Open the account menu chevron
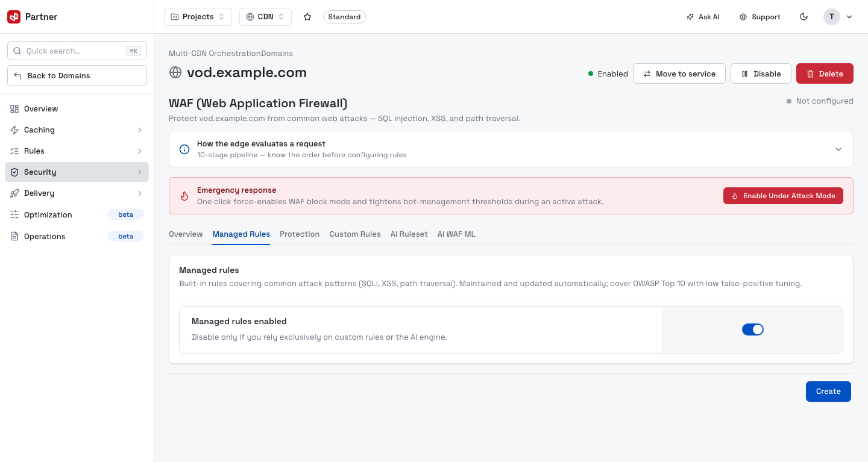 pyautogui.click(x=849, y=17)
